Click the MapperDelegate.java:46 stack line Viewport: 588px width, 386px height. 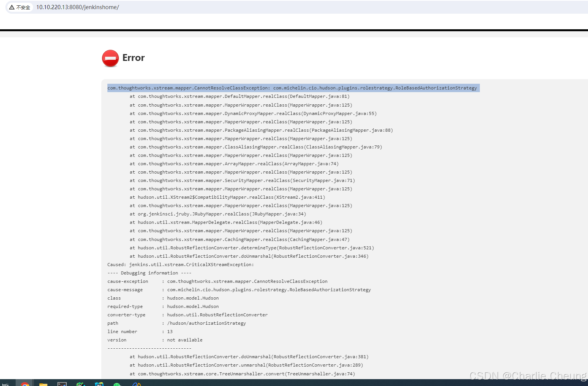tap(226, 222)
